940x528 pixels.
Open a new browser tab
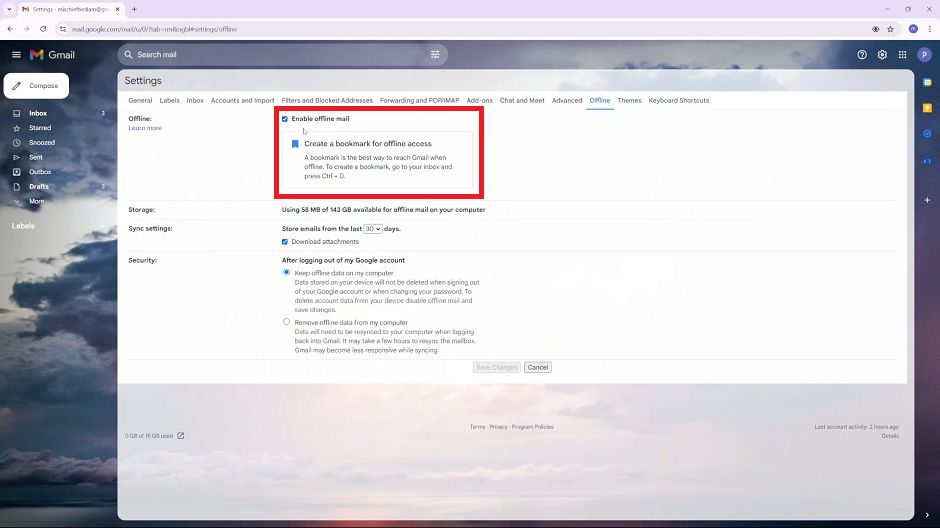coord(134,9)
